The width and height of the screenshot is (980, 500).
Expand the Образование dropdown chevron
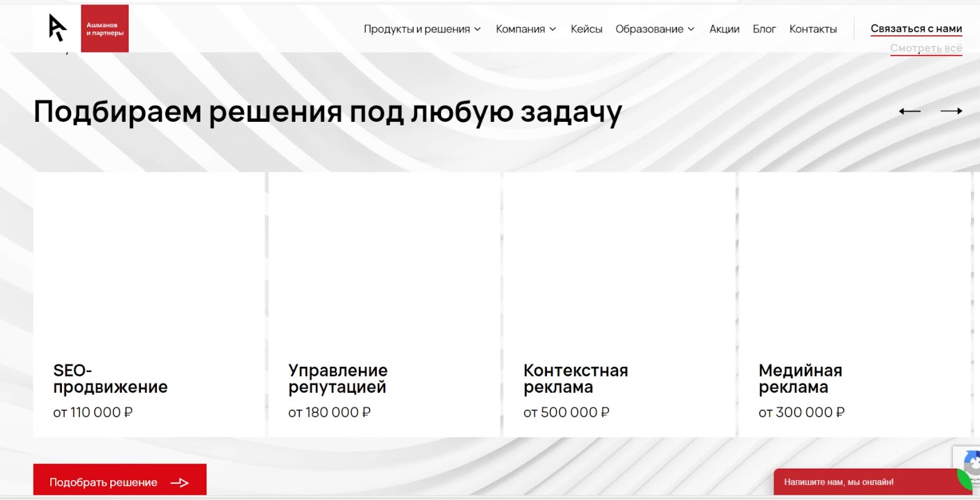(x=691, y=29)
